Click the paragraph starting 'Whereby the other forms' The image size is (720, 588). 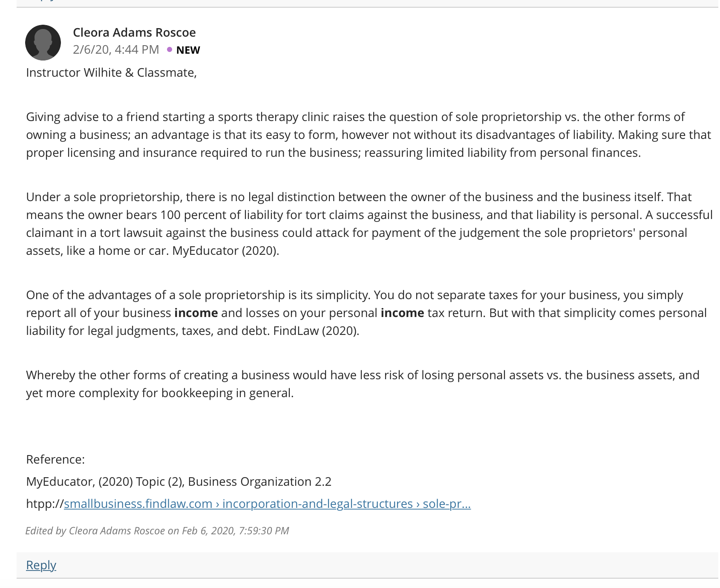pos(363,384)
